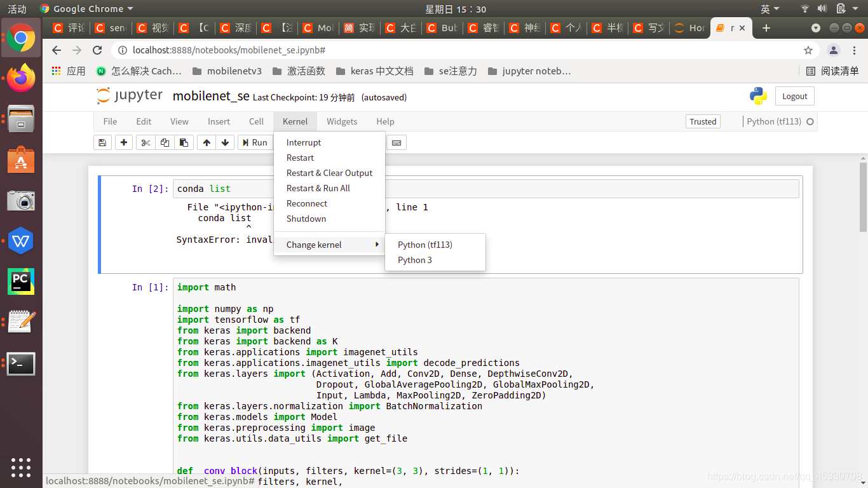
Task: Open the View menu
Action: click(x=179, y=121)
